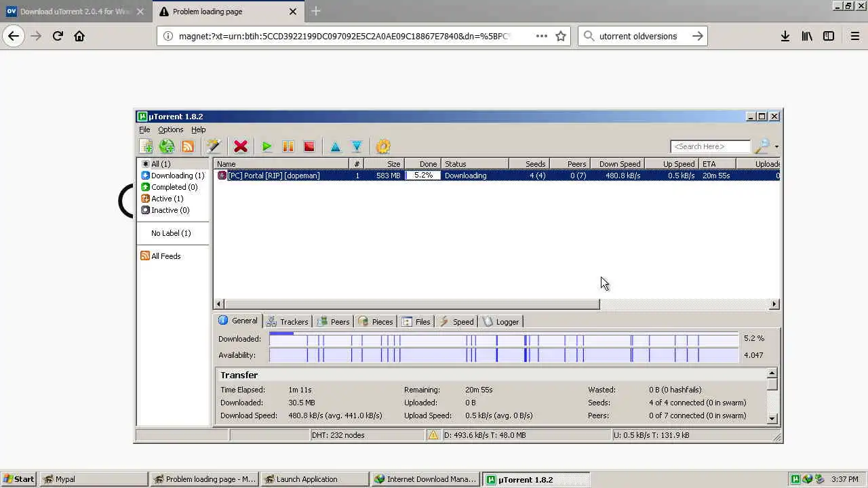Open uTorrent File menu

click(x=144, y=129)
